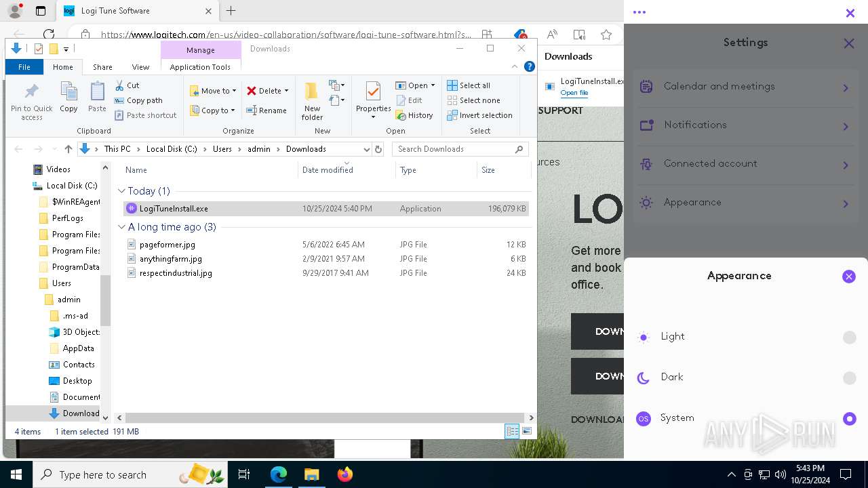Switch to large icons view
The height and width of the screenshot is (488, 868).
(527, 431)
